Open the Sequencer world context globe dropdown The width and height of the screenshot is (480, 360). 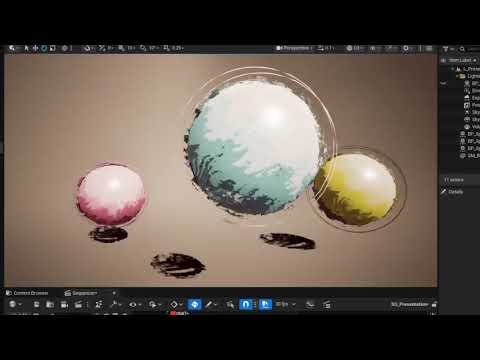pos(16,304)
